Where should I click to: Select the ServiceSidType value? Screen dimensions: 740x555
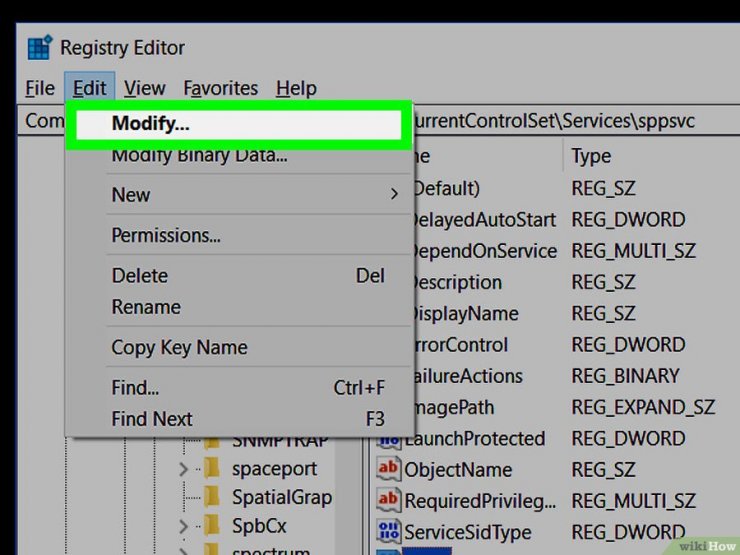click(x=467, y=532)
